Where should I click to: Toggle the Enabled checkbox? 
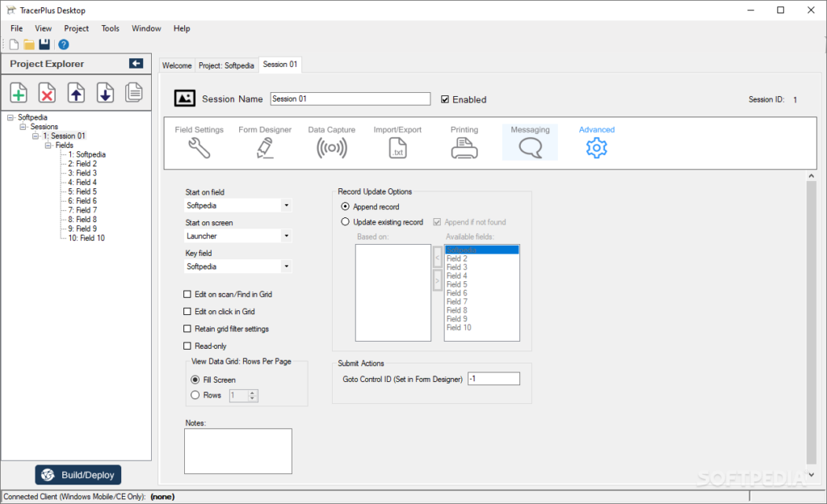(x=445, y=99)
